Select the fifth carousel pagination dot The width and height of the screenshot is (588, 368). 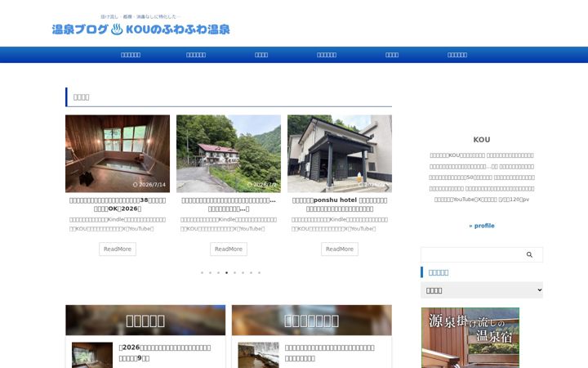(234, 272)
